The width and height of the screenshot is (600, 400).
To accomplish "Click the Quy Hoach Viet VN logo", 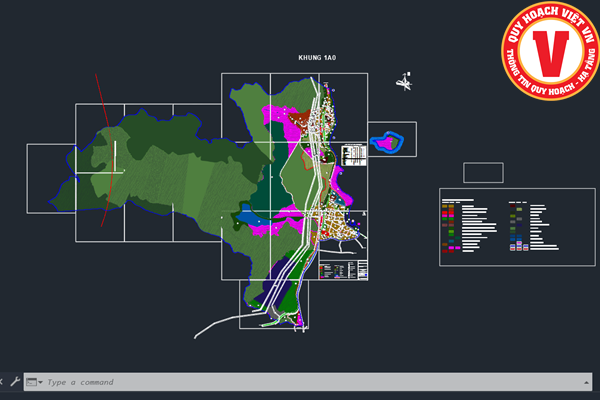I will [x=551, y=52].
